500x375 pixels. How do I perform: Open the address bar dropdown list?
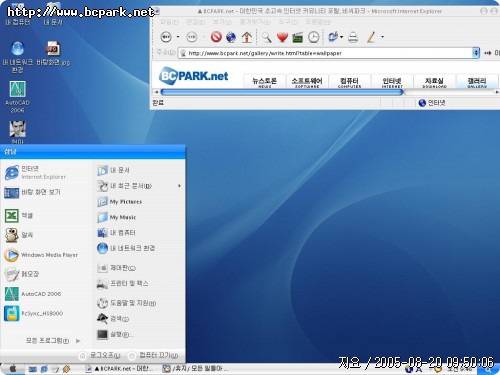pos(476,53)
